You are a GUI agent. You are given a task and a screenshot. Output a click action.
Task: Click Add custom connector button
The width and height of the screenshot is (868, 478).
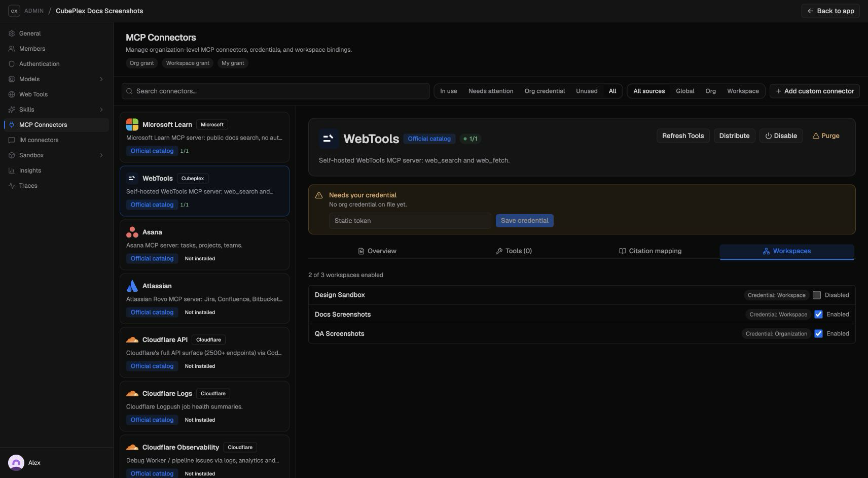(814, 91)
